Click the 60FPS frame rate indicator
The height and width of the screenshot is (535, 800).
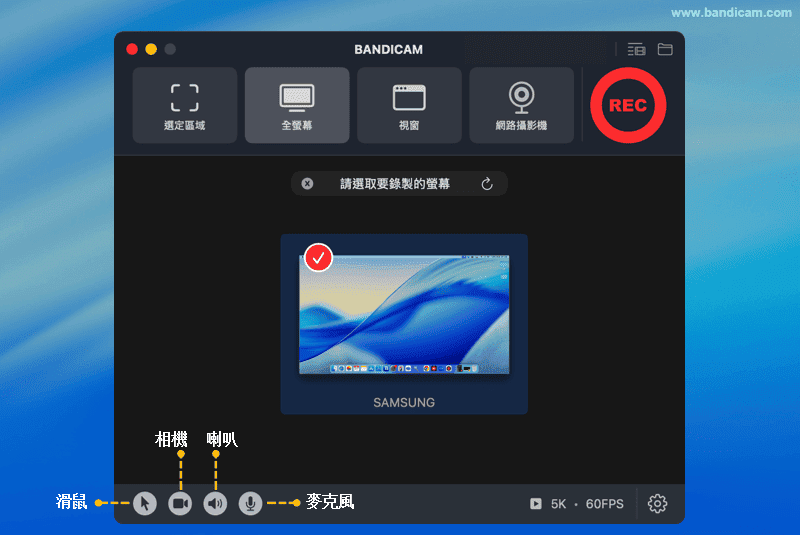(605, 504)
